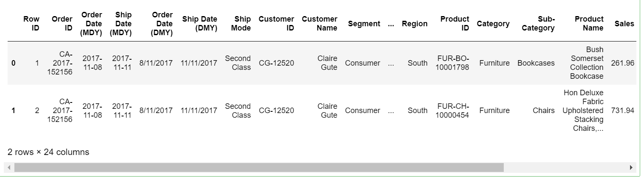Click the scrollbar left arrow

click(x=9, y=168)
